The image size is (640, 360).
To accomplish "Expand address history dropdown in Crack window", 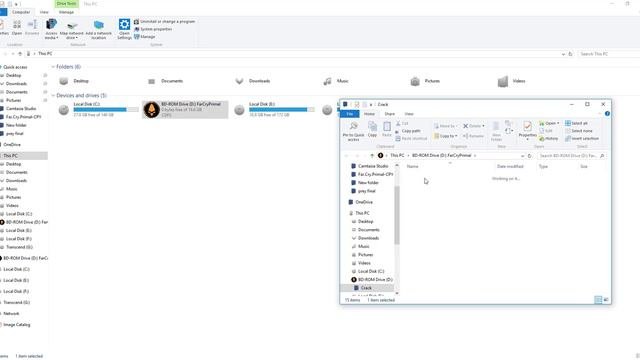I will [522, 156].
